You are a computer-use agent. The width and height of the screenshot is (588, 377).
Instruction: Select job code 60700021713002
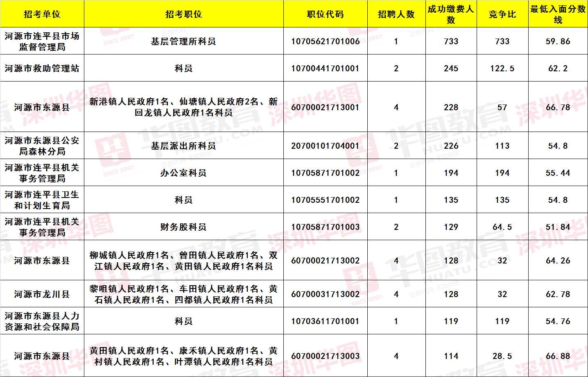[326, 260]
